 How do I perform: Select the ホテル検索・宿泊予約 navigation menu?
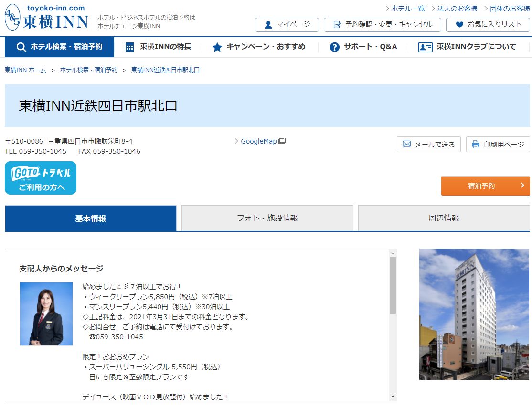click(59, 47)
